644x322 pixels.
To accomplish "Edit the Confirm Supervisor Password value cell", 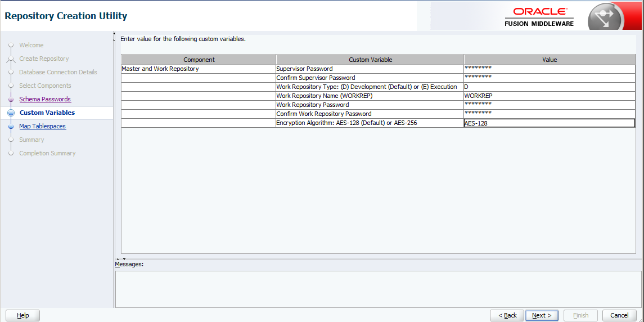I will pyautogui.click(x=549, y=78).
